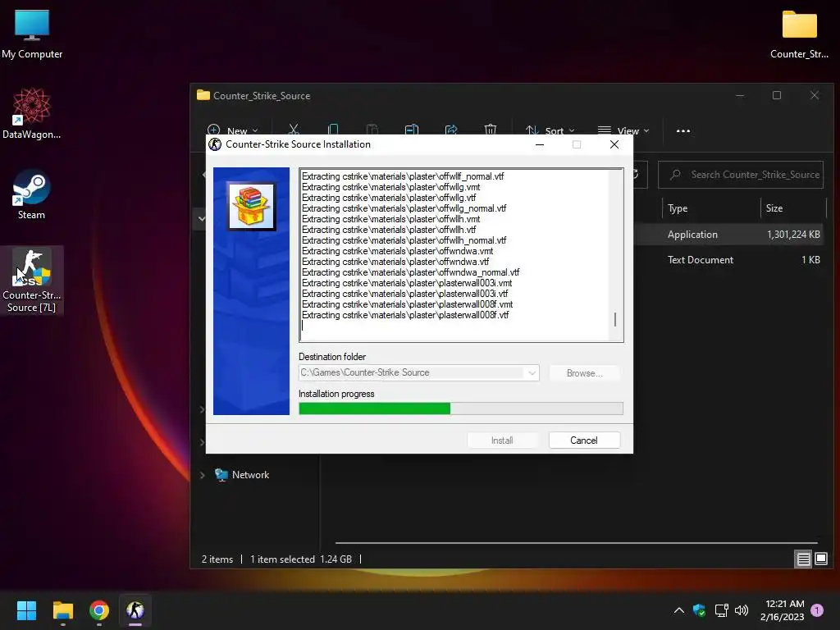This screenshot has height=630, width=840.
Task: Select Counter-Strike Source [7L] desktop icon
Action: pyautogui.click(x=32, y=281)
